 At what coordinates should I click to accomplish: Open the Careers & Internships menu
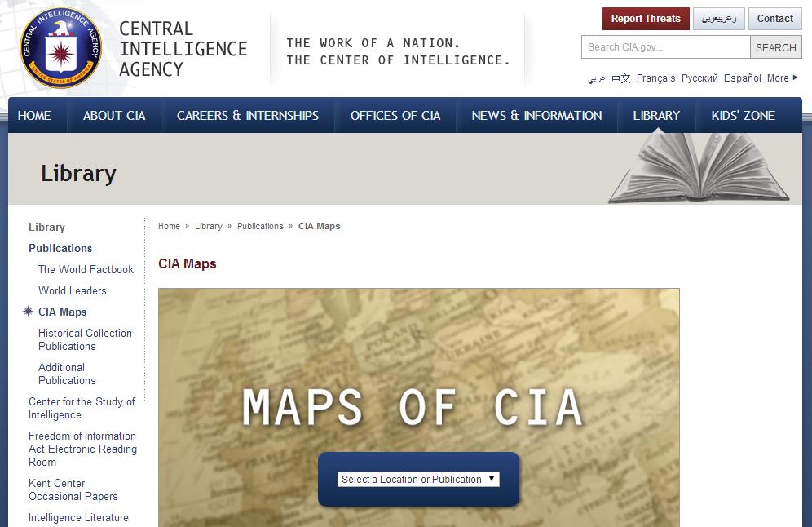(248, 116)
